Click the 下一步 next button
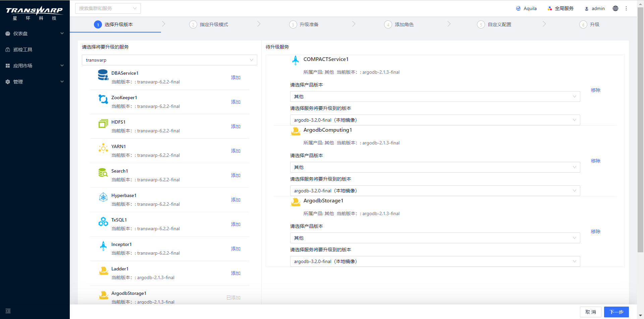This screenshot has width=644, height=319. 616,312
